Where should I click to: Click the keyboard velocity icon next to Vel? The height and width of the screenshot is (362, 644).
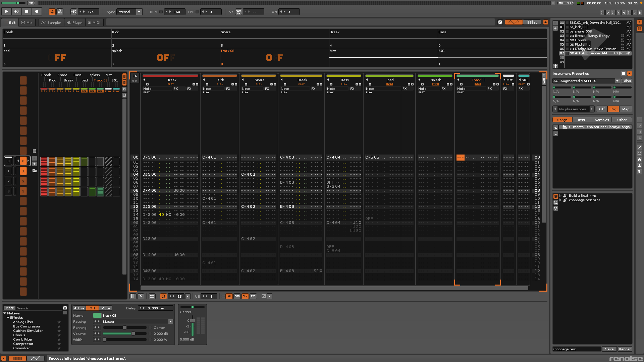pos(238,12)
